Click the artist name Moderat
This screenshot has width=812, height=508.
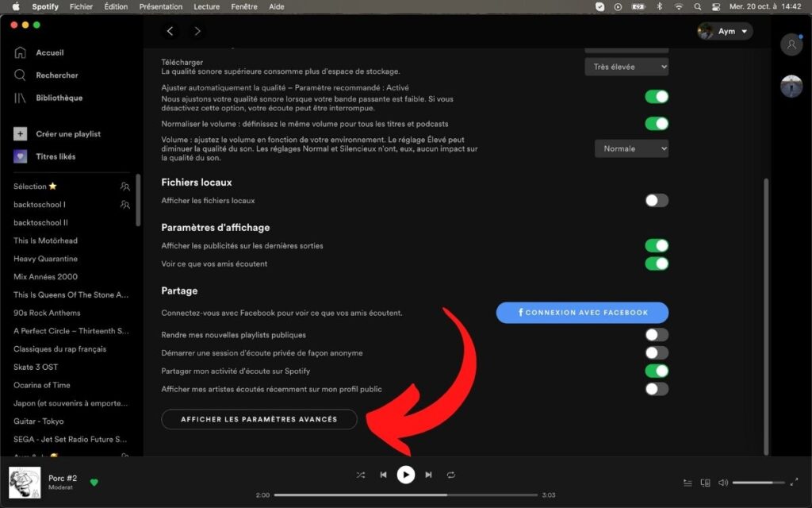tap(60, 488)
